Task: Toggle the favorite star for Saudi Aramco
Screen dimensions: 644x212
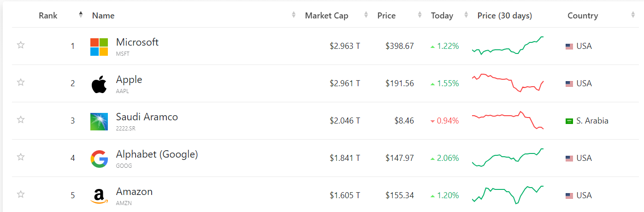Action: (21, 120)
